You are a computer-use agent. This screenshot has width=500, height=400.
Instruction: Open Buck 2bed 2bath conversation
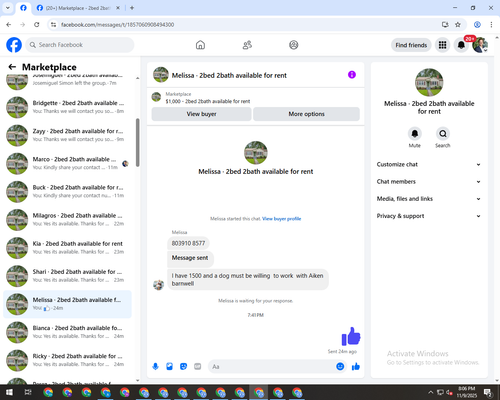[67, 191]
